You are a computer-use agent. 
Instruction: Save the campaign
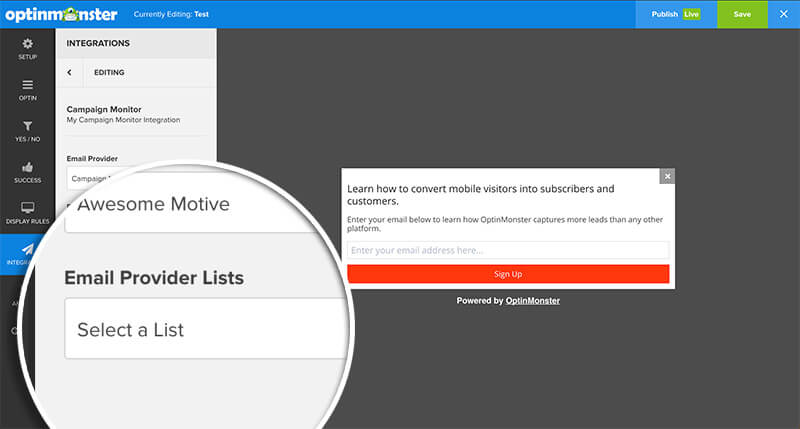tap(742, 14)
